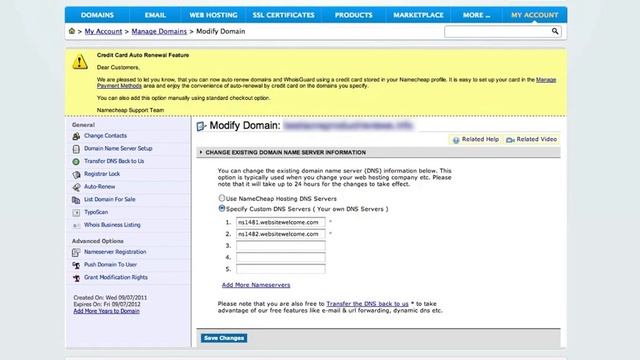
Task: Click the Modify Domain page icon
Action: click(x=201, y=126)
